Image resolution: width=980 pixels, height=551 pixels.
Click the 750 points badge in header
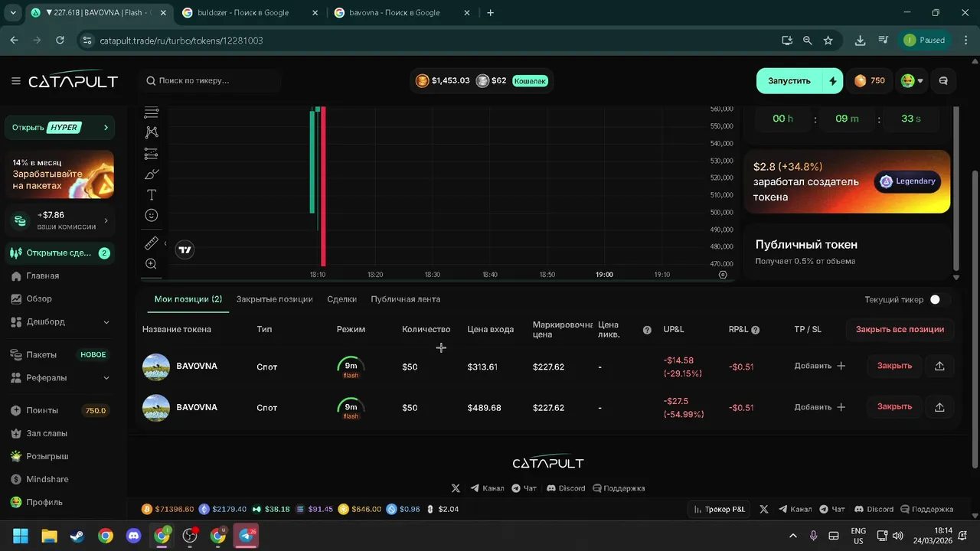(870, 80)
